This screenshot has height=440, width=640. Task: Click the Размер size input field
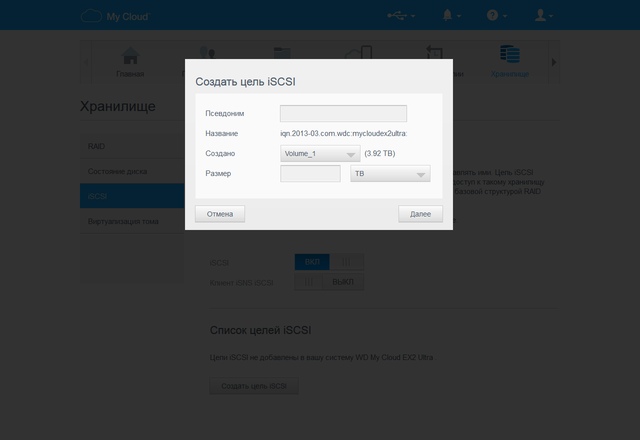310,173
